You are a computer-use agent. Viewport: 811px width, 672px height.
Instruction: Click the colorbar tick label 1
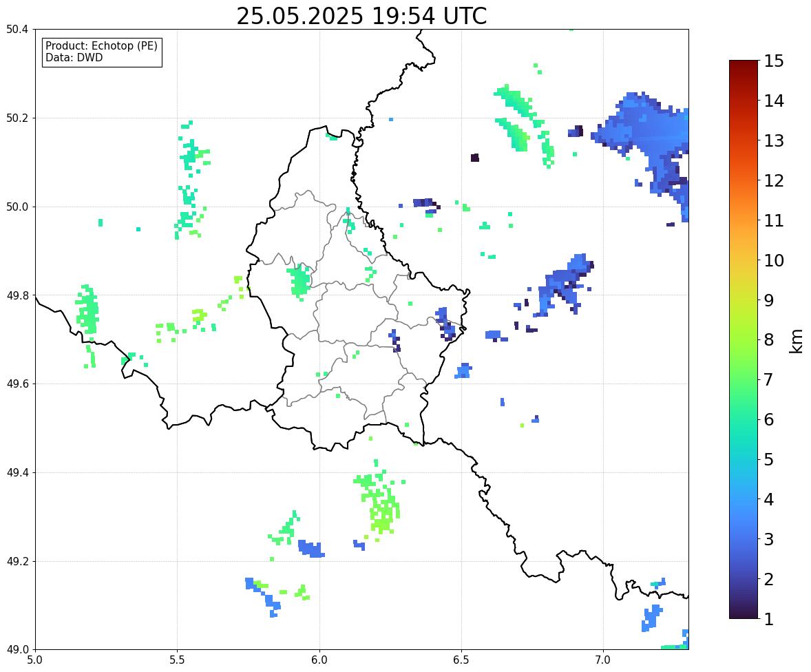[769, 619]
